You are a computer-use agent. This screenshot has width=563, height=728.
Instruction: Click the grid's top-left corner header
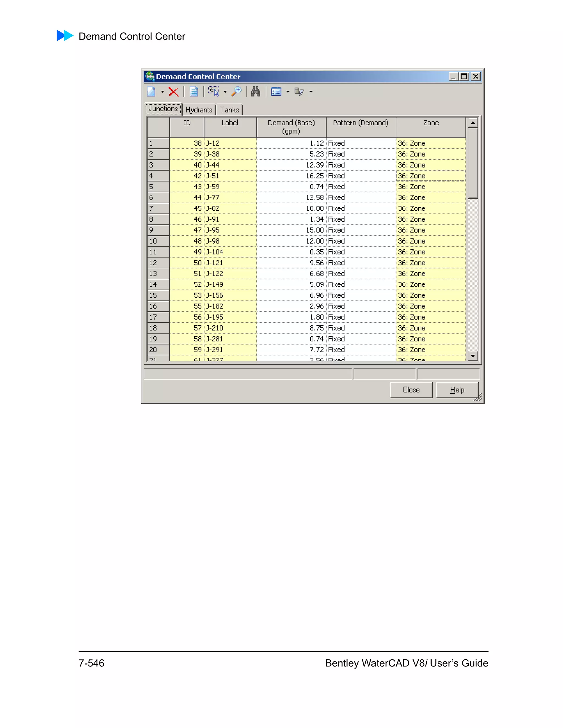coord(158,127)
